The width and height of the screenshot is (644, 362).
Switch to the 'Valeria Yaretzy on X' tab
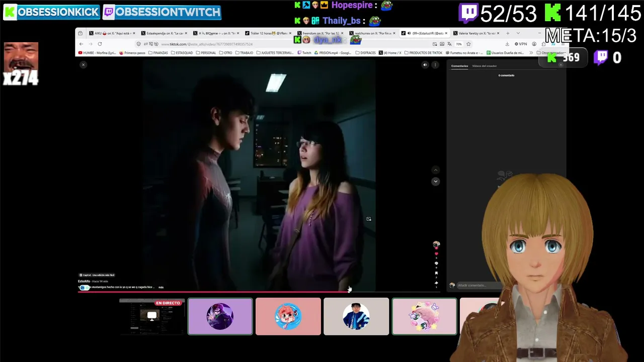475,33
